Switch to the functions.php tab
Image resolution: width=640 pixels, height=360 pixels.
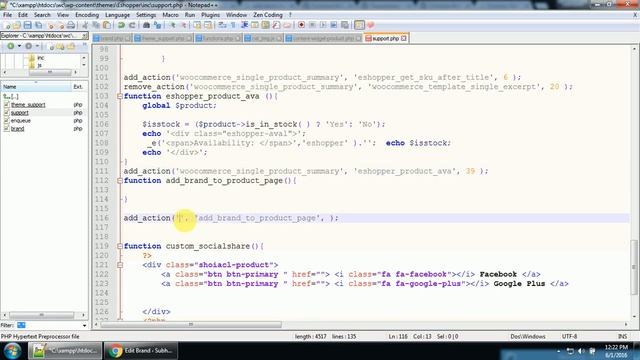click(x=218, y=38)
